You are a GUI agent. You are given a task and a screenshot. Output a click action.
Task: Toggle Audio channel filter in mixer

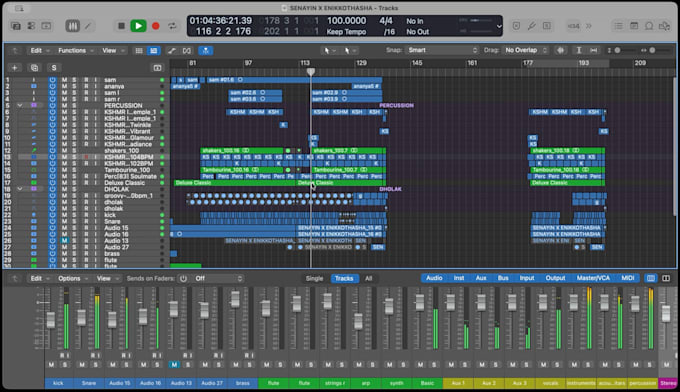434,278
